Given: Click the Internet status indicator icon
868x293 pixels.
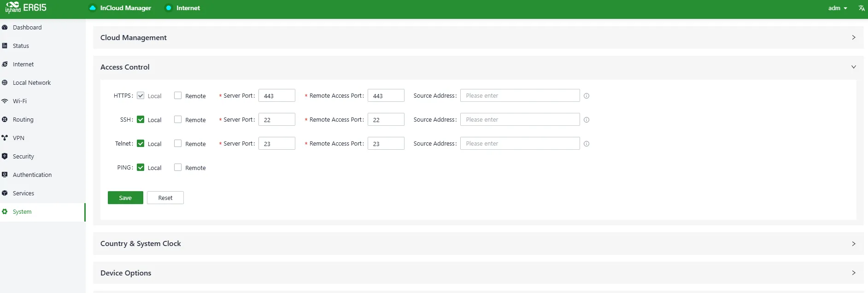Looking at the screenshot, I should coord(169,8).
